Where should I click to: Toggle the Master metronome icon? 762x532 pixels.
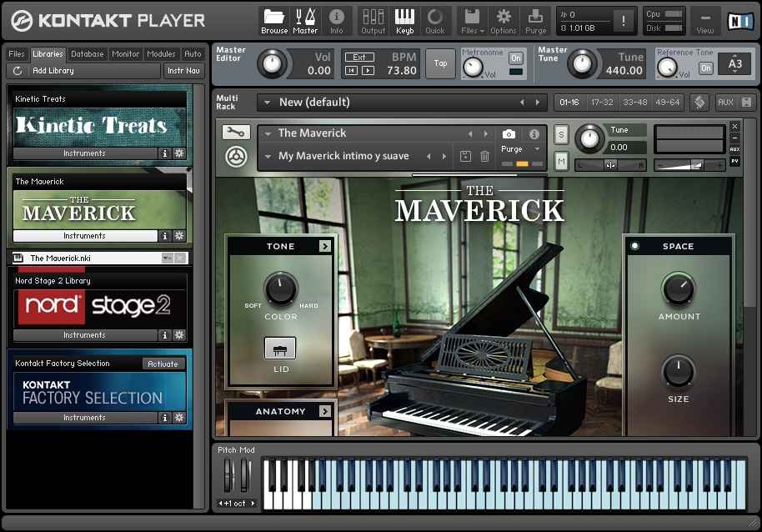click(x=305, y=22)
